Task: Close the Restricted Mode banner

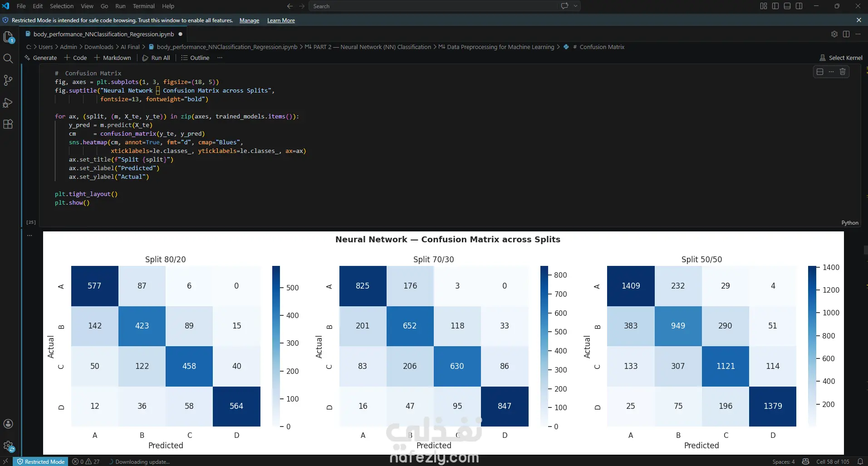Action: [859, 20]
